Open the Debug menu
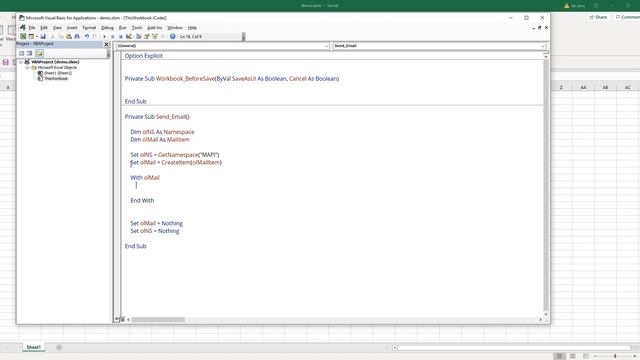Screen dimensions: 640x360 pos(107,28)
